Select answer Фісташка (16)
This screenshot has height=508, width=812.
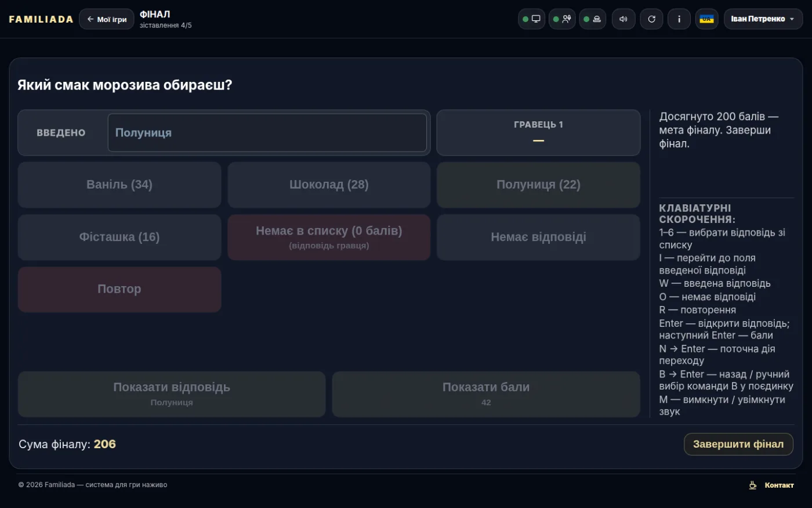point(119,237)
